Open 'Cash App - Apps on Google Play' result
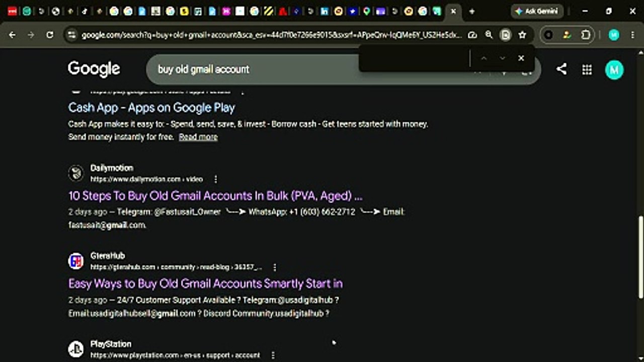The height and width of the screenshot is (362, 644). coord(151,108)
